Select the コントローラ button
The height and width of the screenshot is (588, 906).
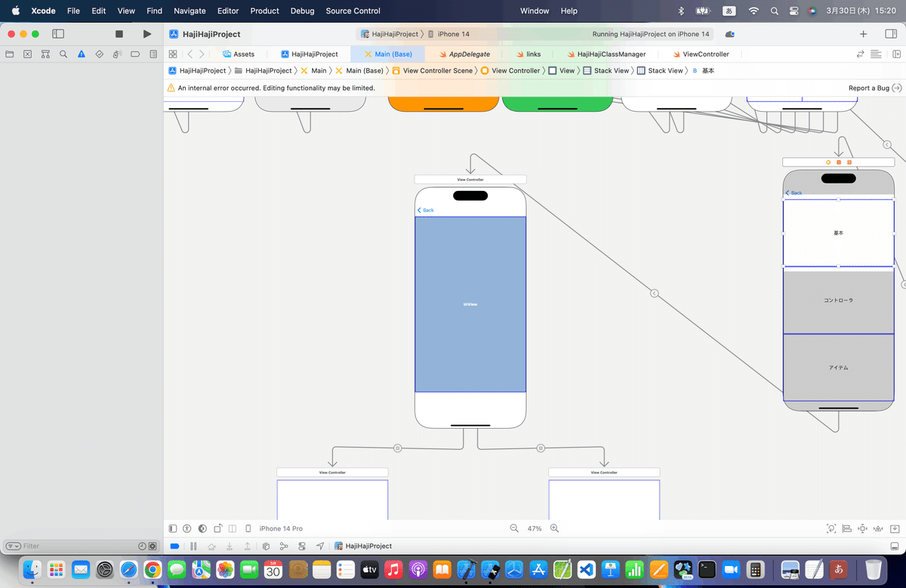(838, 300)
